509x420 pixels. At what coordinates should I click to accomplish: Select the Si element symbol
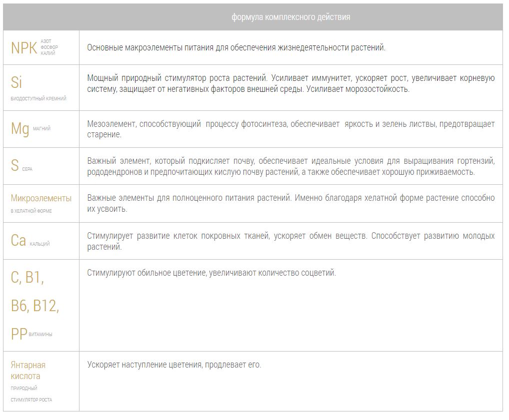[x=16, y=82]
